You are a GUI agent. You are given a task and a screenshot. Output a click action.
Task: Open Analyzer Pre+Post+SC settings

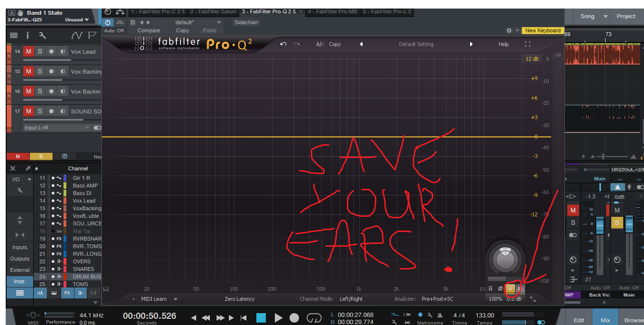click(x=437, y=299)
